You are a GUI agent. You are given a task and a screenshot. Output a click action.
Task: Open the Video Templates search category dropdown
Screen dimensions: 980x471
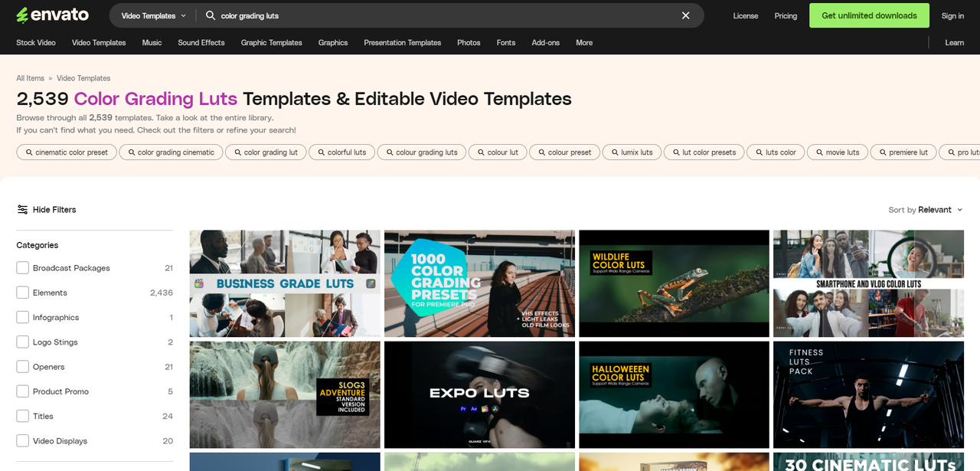[153, 15]
